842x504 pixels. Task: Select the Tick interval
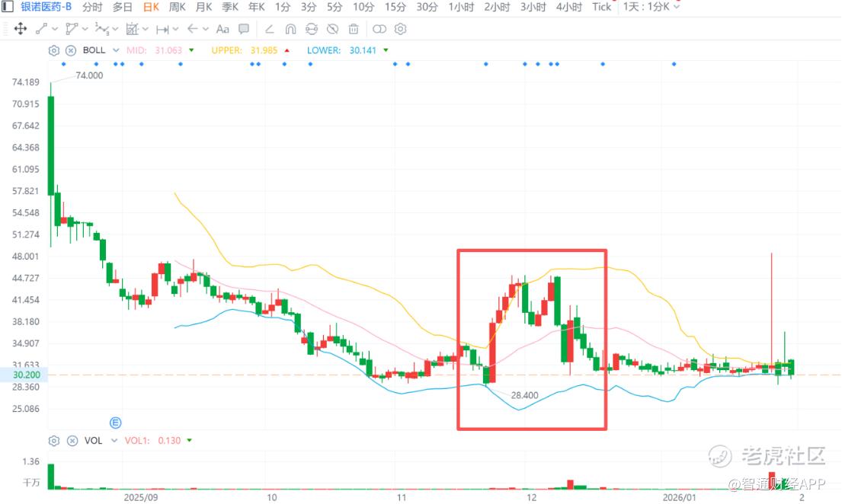[601, 7]
